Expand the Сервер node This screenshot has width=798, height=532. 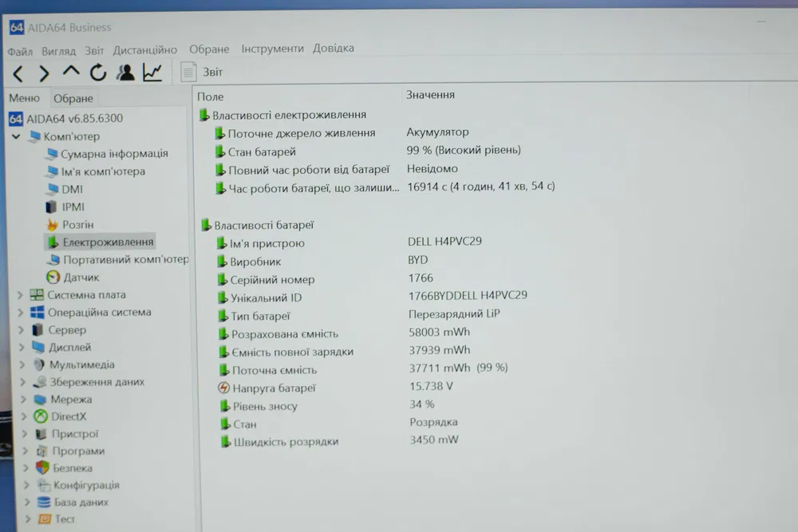[22, 330]
